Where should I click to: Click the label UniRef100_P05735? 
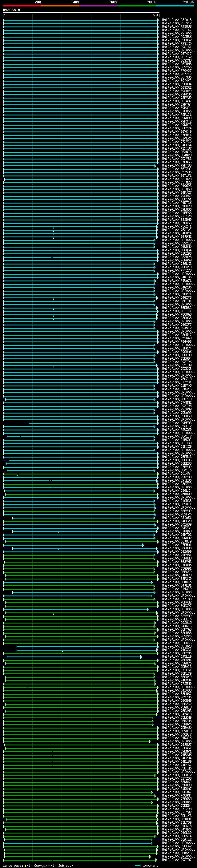177,697
